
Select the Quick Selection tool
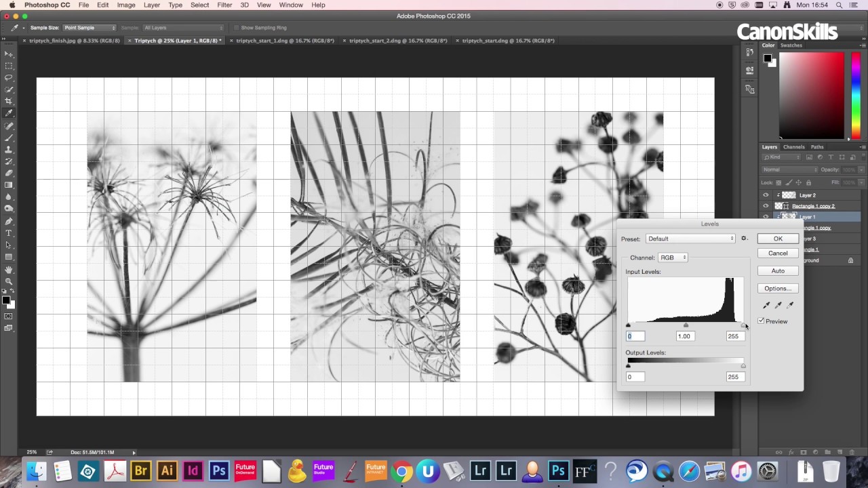pos(9,89)
